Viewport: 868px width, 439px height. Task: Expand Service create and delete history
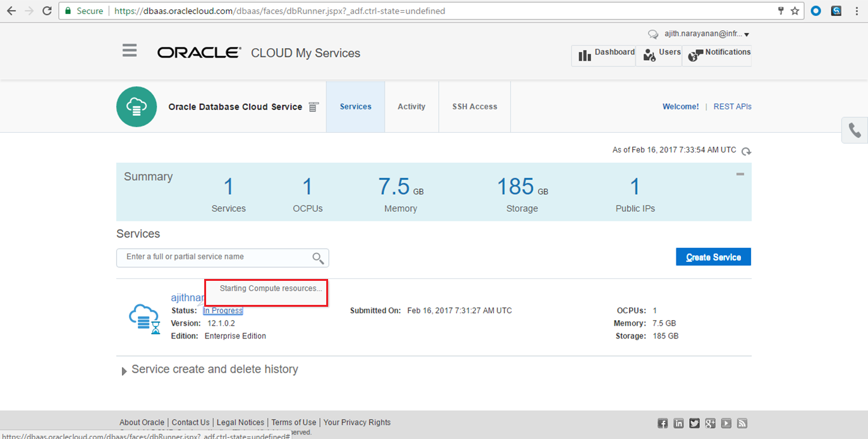[x=124, y=371]
